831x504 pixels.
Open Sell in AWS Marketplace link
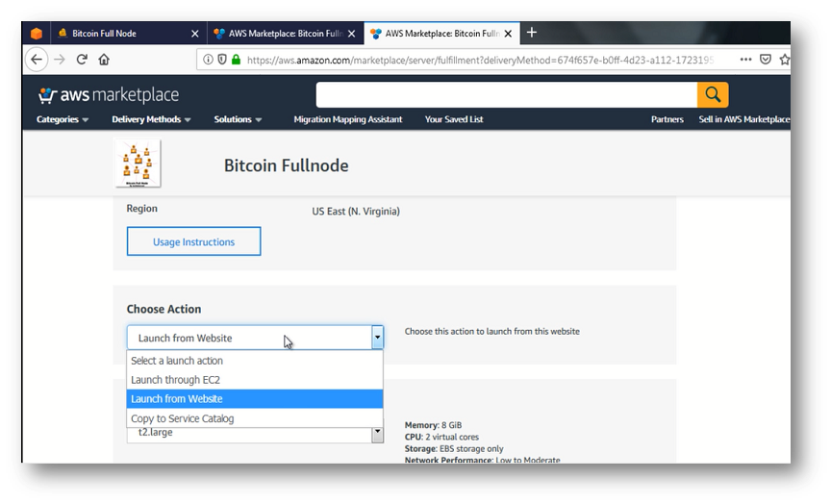744,119
